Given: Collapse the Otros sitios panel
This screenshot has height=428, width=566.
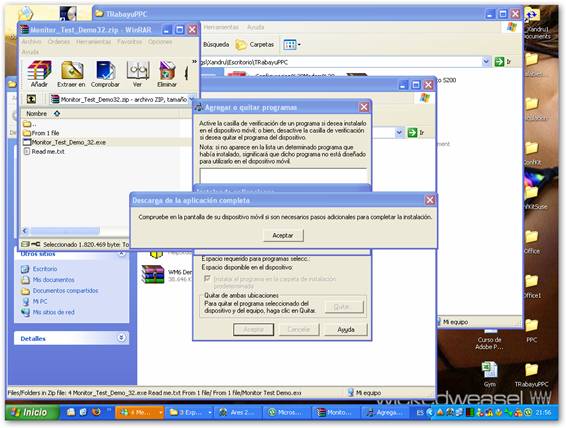Looking at the screenshot, I should tap(122, 254).
